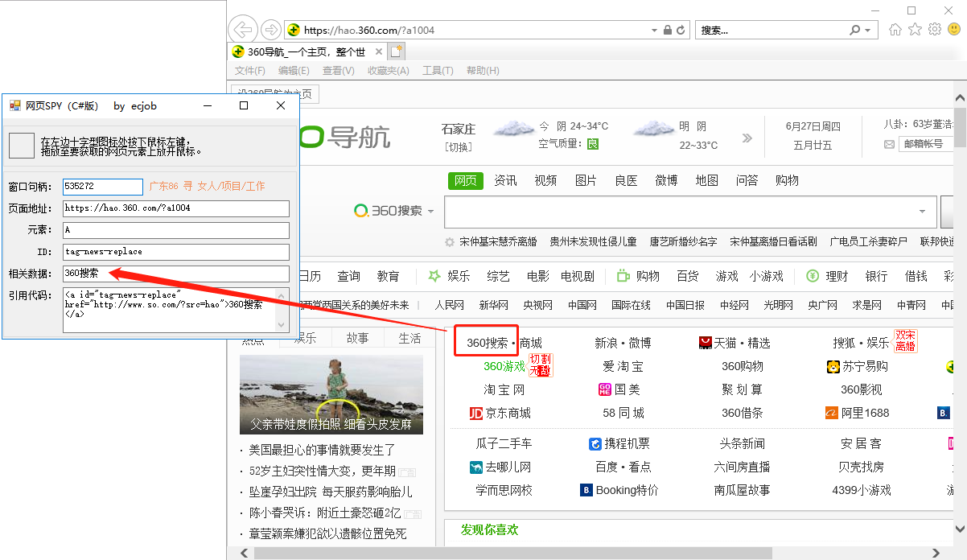Click the 阿里1688 logo icon
Viewport: 967px width, 560px height.
(832, 413)
